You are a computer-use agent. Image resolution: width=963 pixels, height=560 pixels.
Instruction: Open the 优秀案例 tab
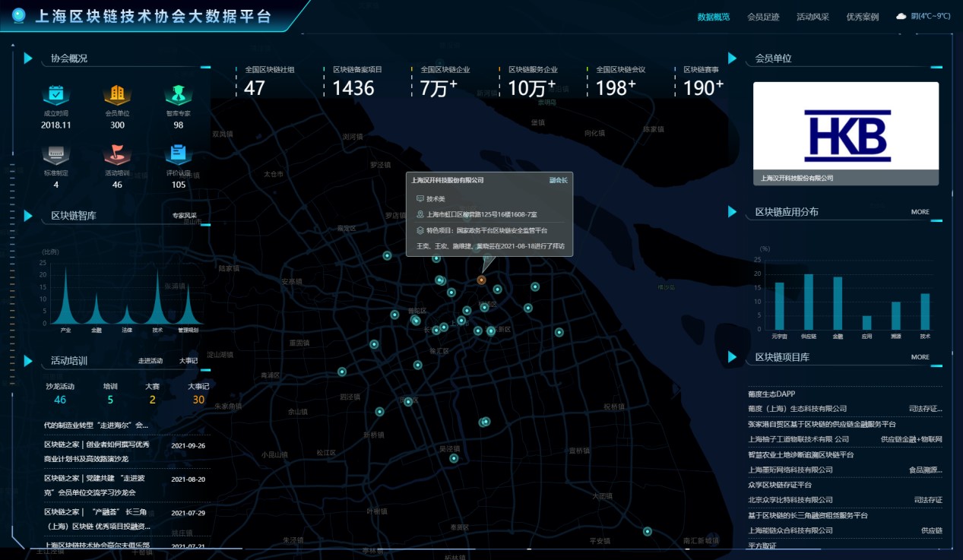863,17
